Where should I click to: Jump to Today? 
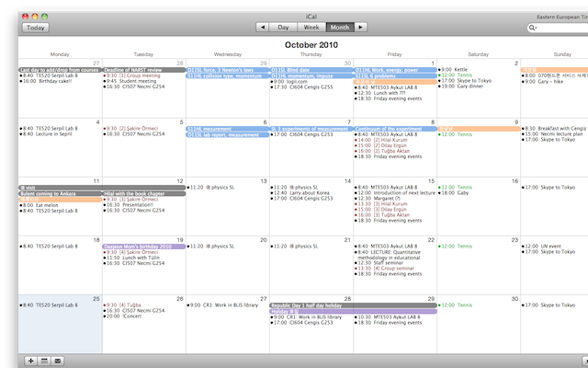(x=36, y=28)
